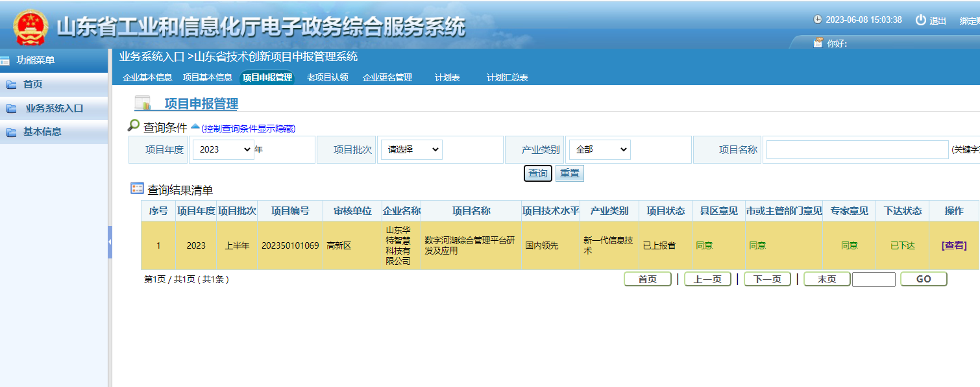Screen dimensions: 980x387
Task: Click the 功能菜单 header icon
Action: coord(5,60)
